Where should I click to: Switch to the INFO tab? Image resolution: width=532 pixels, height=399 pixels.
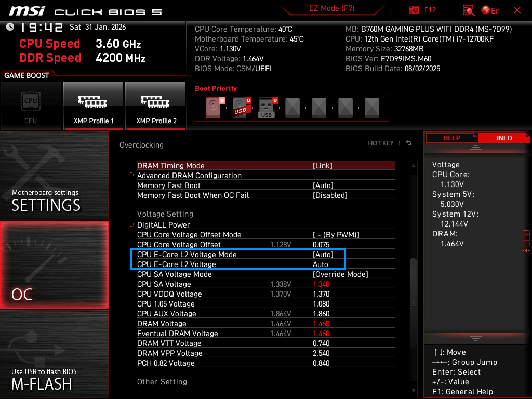pyautogui.click(x=504, y=138)
